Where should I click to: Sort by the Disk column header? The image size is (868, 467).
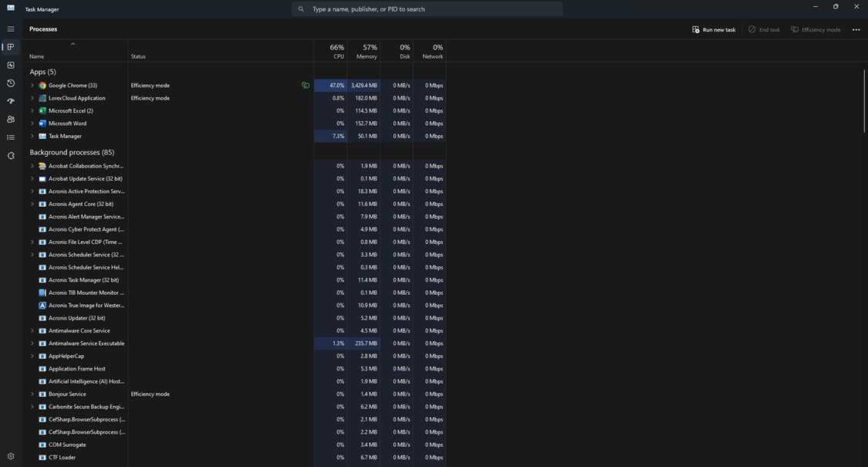(x=397, y=51)
